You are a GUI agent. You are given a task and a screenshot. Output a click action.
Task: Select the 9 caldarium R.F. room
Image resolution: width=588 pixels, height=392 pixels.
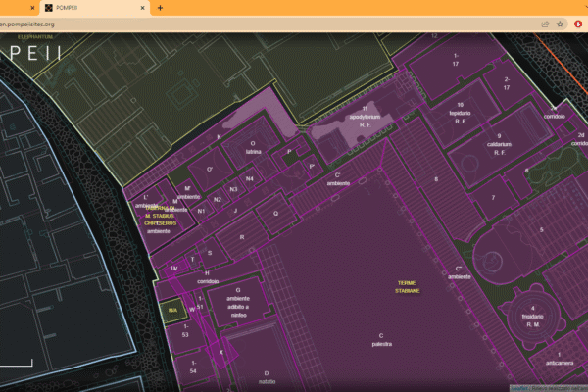point(499,143)
